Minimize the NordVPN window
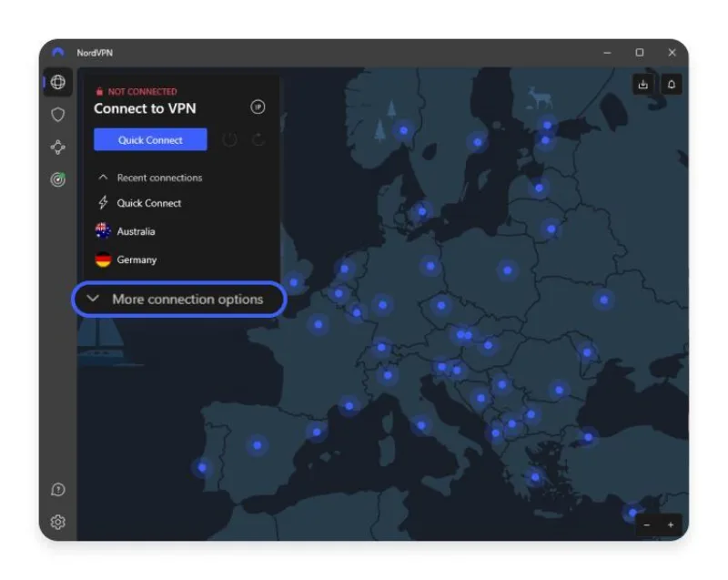 click(607, 53)
